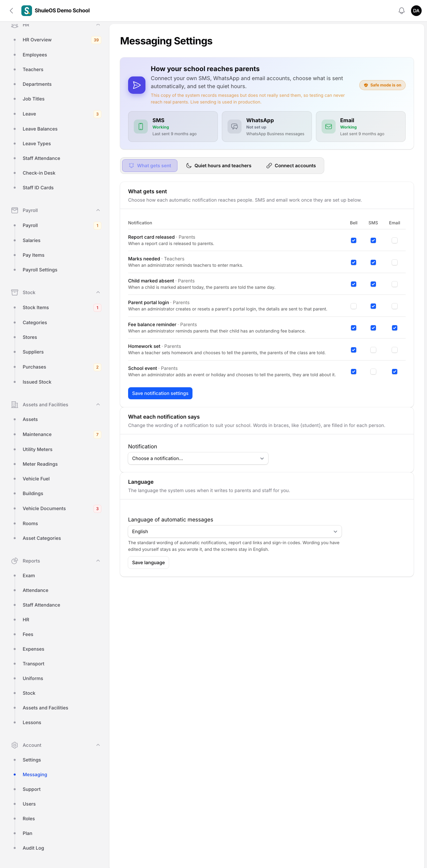Enable Bell for Parent portal login
Viewport: 427px width, 868px height.
[x=353, y=306]
